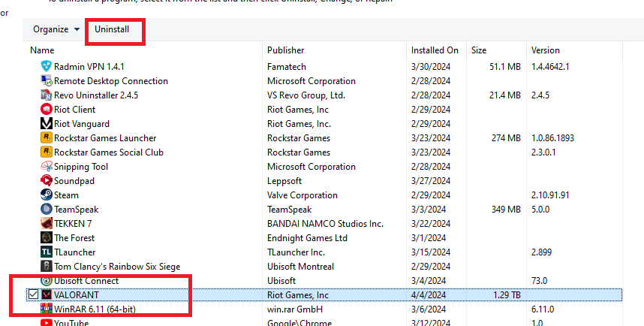Image resolution: width=644 pixels, height=326 pixels.
Task: Select the Rockstar Games Launcher name text
Action: [x=105, y=138]
